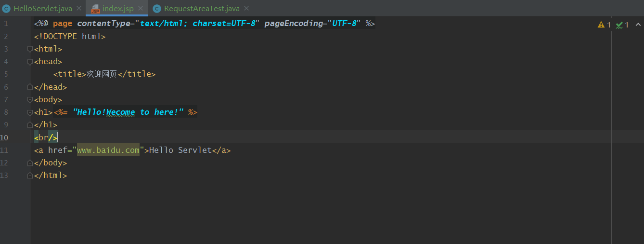
Task: Close the RequestAreaTest.java tab
Action: point(246,9)
